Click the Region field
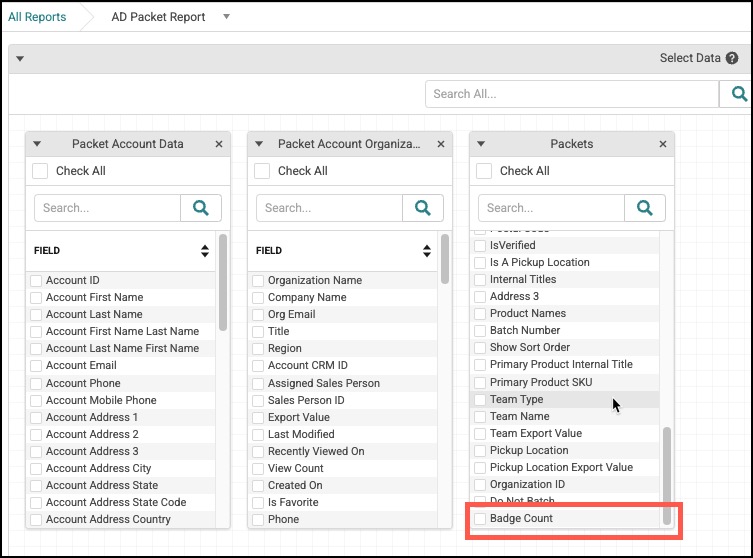 pyautogui.click(x=343, y=348)
